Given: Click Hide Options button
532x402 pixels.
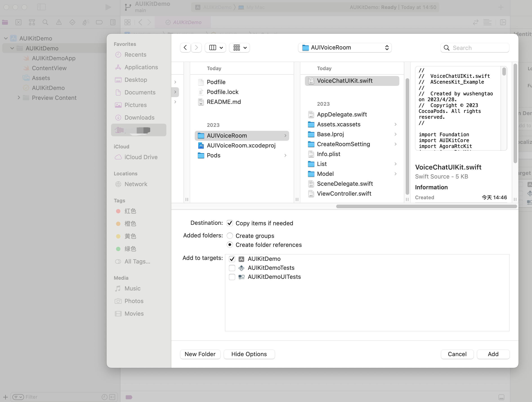Looking at the screenshot, I should [x=249, y=354].
